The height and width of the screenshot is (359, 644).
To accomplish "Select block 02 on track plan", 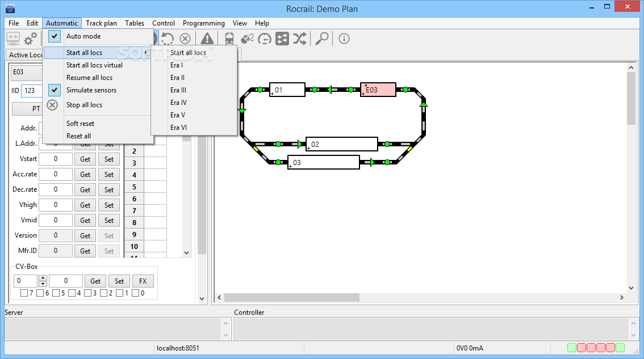I will tap(342, 144).
